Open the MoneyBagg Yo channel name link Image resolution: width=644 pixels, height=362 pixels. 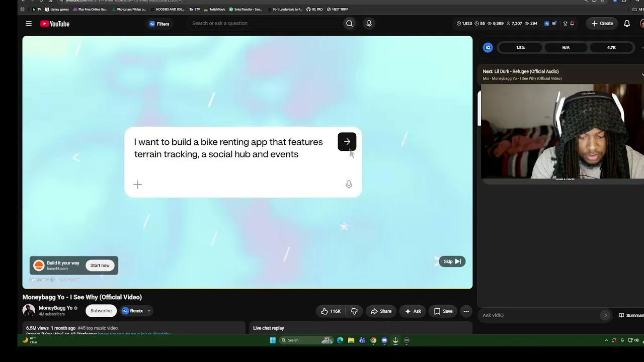[x=55, y=308]
